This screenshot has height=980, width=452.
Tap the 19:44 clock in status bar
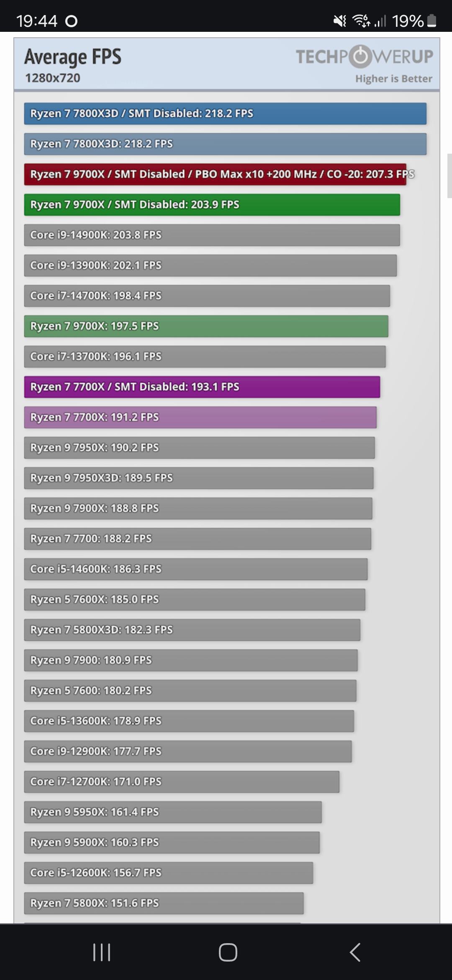point(36,21)
